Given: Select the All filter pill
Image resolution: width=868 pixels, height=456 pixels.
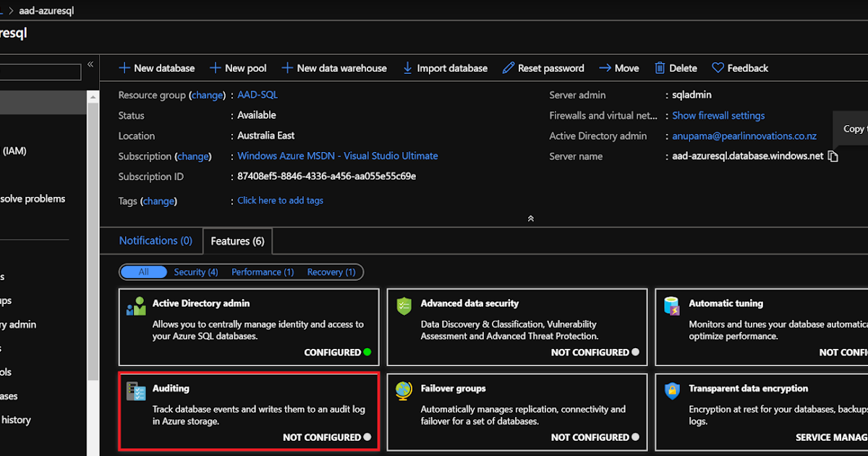Looking at the screenshot, I should tap(143, 272).
